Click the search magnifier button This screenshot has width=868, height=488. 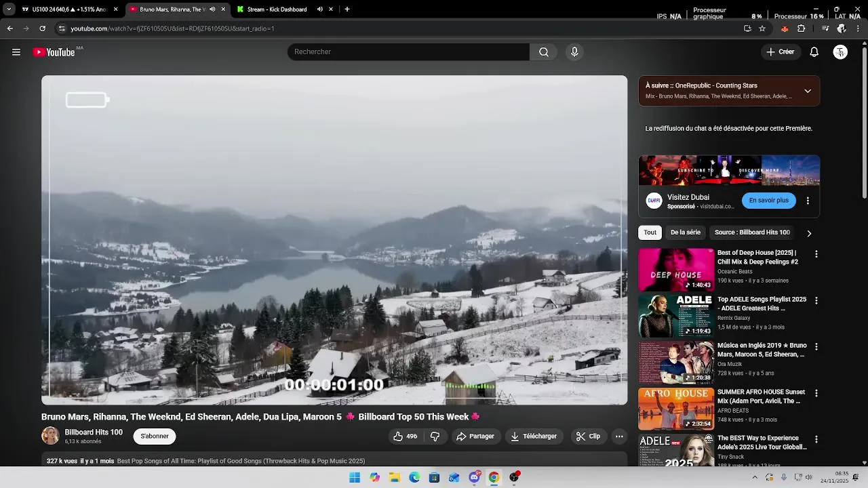point(544,52)
